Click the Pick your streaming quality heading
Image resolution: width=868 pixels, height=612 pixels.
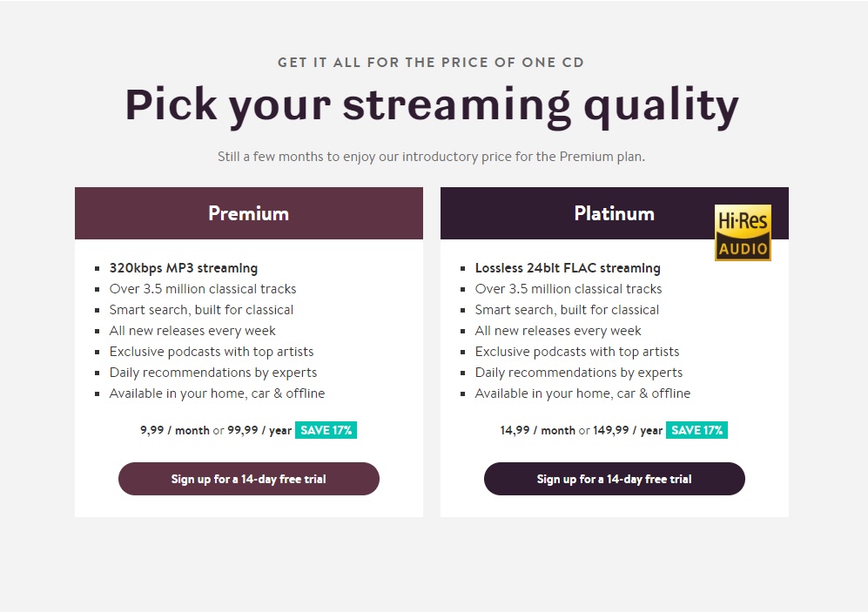(432, 104)
